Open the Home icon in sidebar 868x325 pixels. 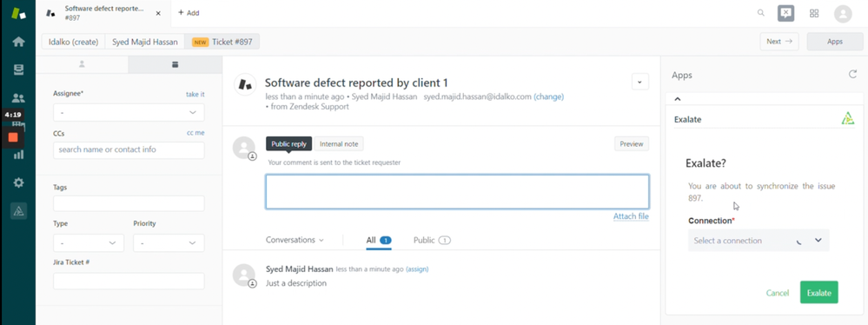click(x=18, y=42)
